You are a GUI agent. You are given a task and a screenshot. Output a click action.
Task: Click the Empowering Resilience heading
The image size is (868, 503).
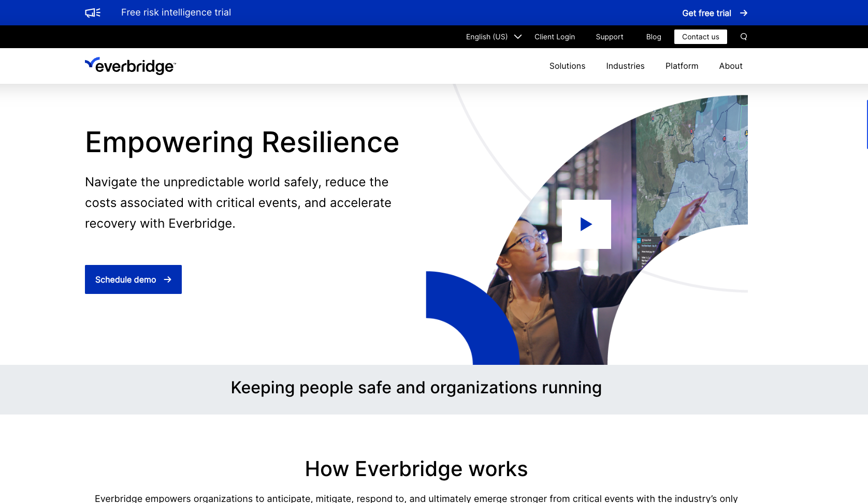[x=242, y=142]
